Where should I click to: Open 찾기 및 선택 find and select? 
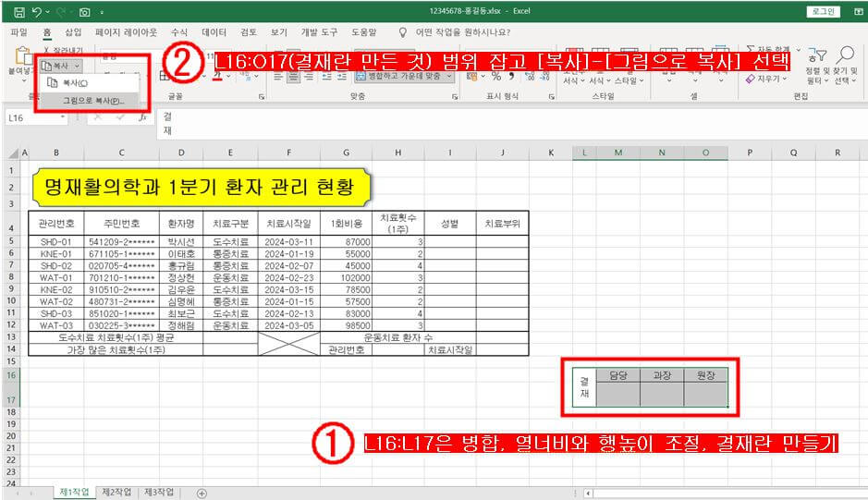[845, 66]
